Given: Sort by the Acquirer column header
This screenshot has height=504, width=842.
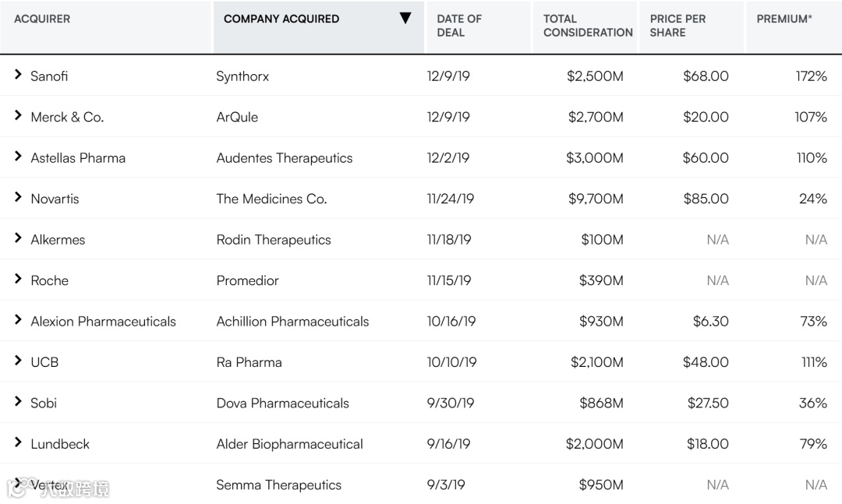Looking at the screenshot, I should pos(42,19).
